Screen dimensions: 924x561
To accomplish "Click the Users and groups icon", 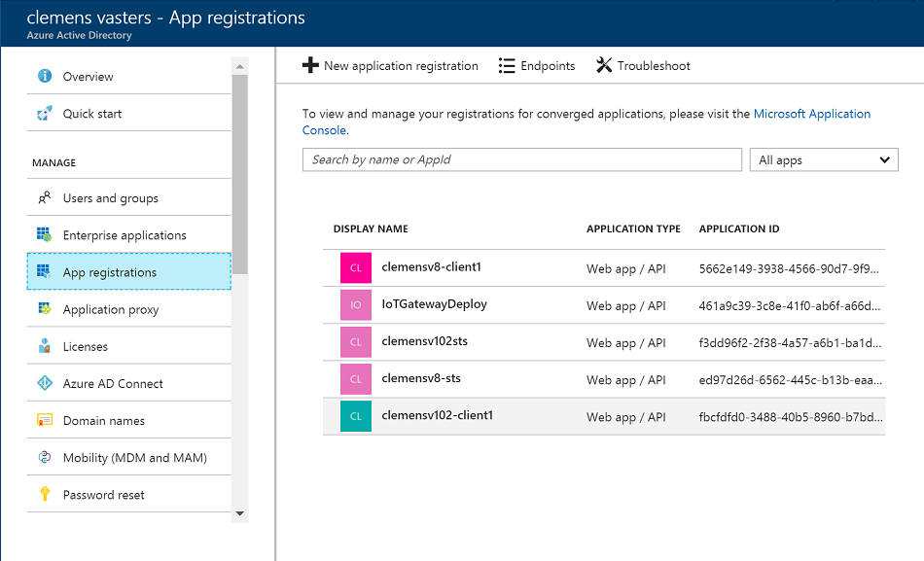I will point(44,197).
